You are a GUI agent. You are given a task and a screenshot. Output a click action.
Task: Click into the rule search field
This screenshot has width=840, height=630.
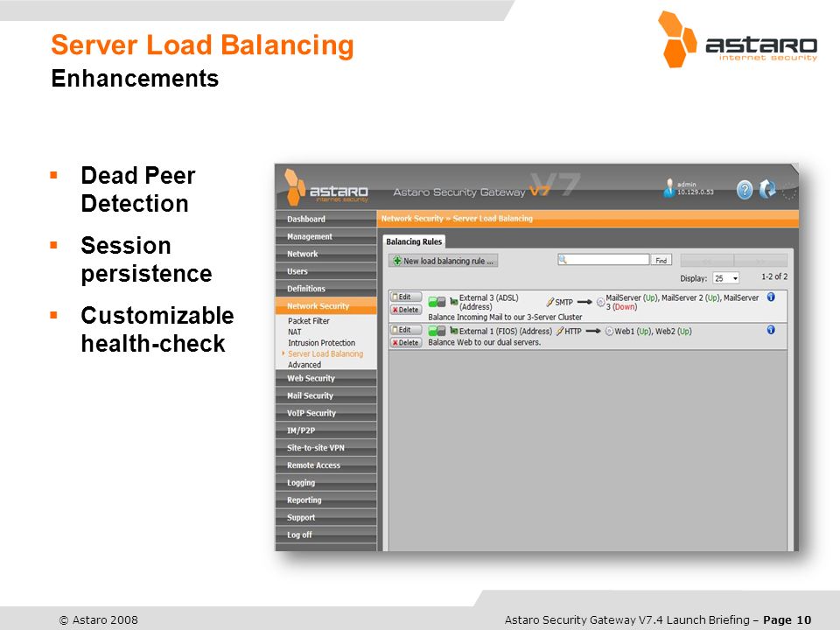[604, 260]
